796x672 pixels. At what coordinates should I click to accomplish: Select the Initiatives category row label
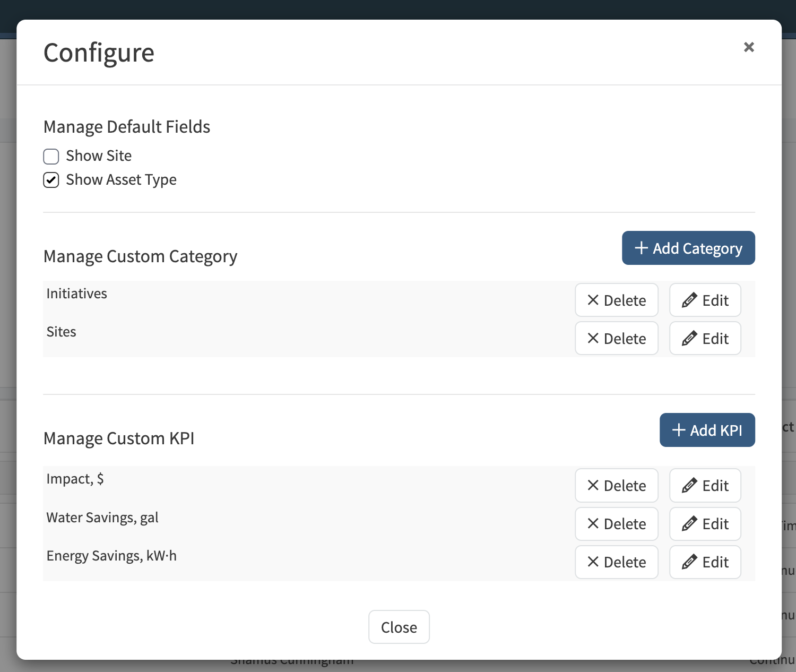[77, 294]
